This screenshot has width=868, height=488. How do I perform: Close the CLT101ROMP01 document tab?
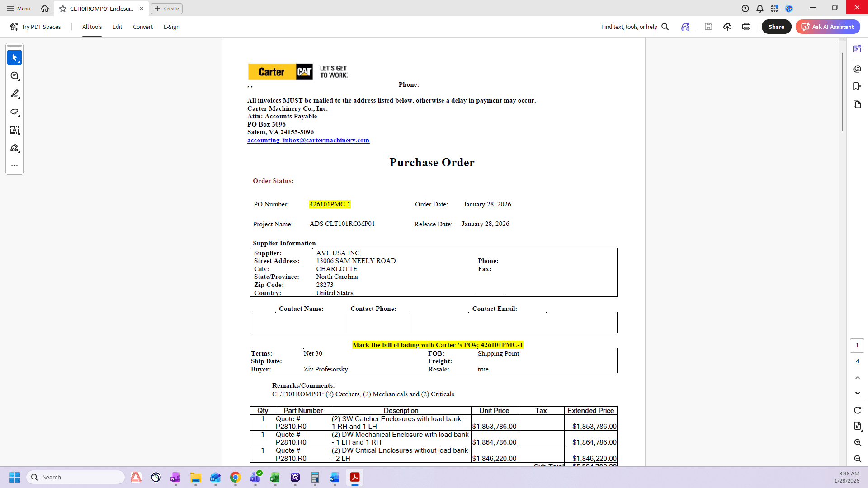142,9
